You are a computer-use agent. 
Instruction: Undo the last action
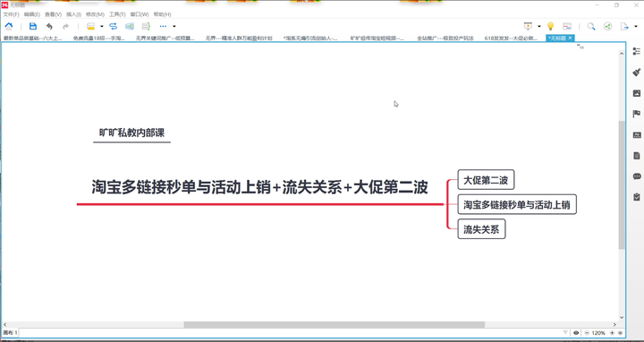(49, 26)
